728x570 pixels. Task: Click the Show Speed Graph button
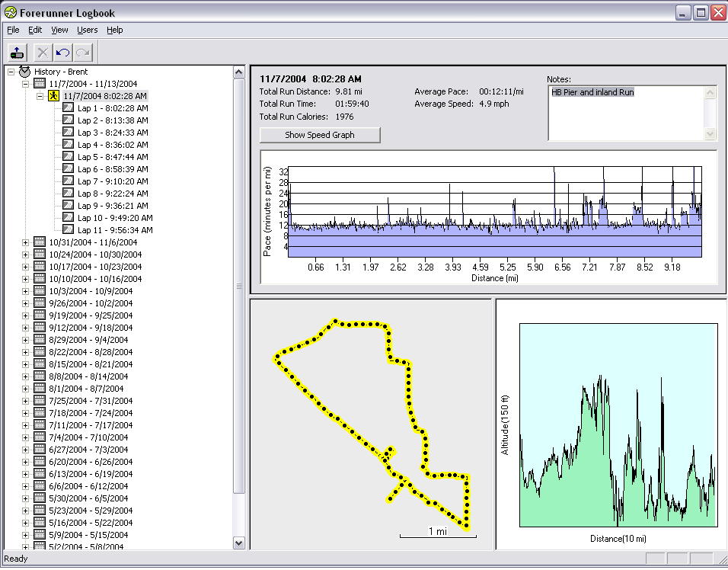pyautogui.click(x=319, y=135)
